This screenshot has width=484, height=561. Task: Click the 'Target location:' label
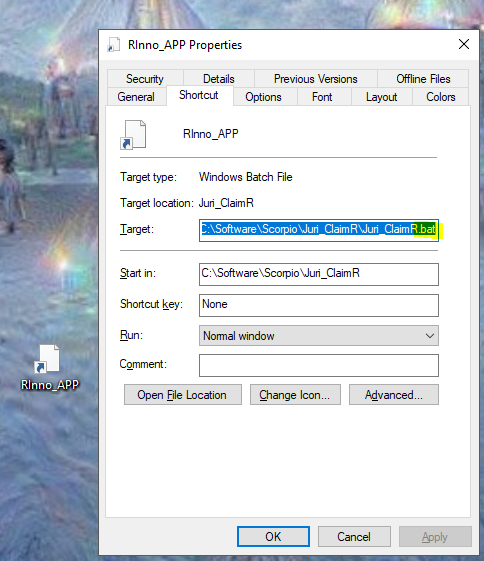click(x=157, y=203)
